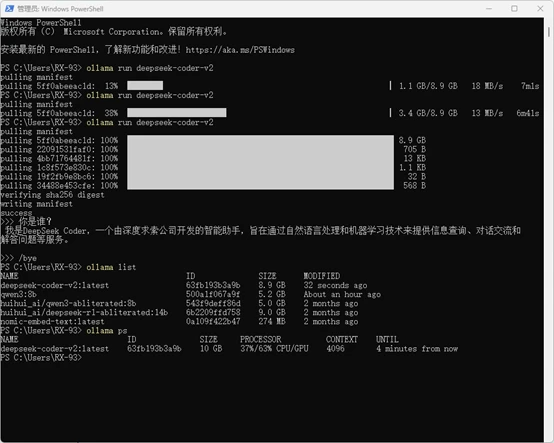Click the ID 543f9deff86d value
This screenshot has width=554, height=443.
(x=213, y=303)
